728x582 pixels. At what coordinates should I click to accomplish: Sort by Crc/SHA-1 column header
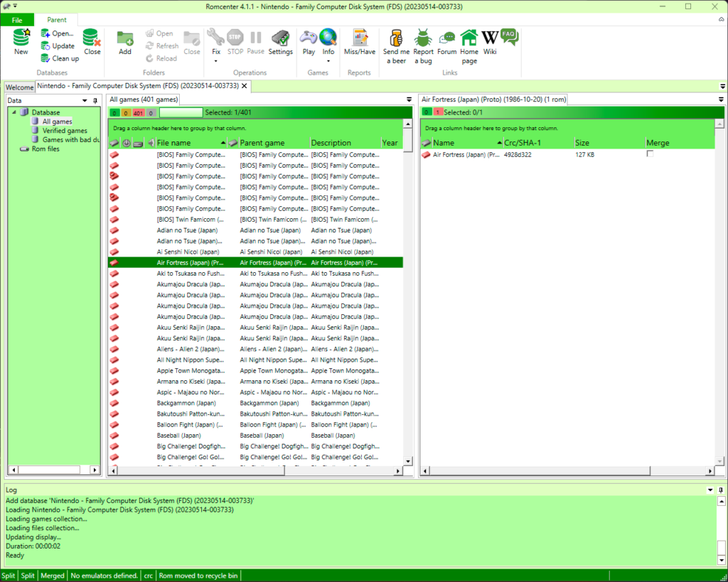(x=538, y=143)
